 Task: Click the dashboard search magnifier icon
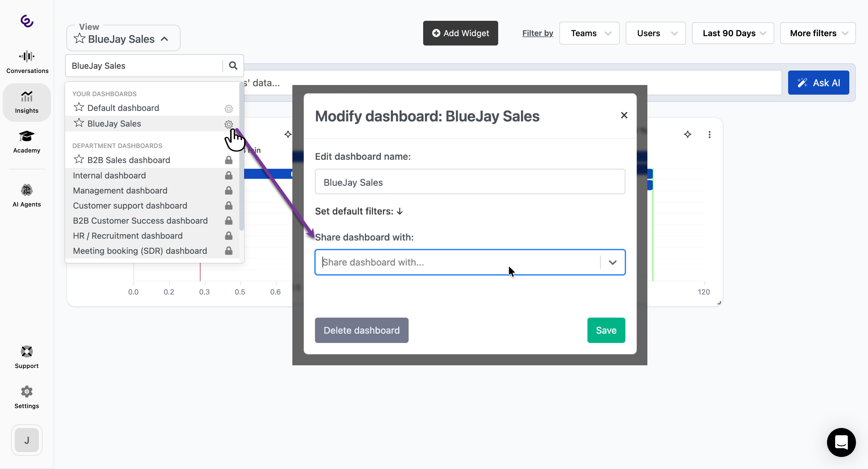coord(233,65)
